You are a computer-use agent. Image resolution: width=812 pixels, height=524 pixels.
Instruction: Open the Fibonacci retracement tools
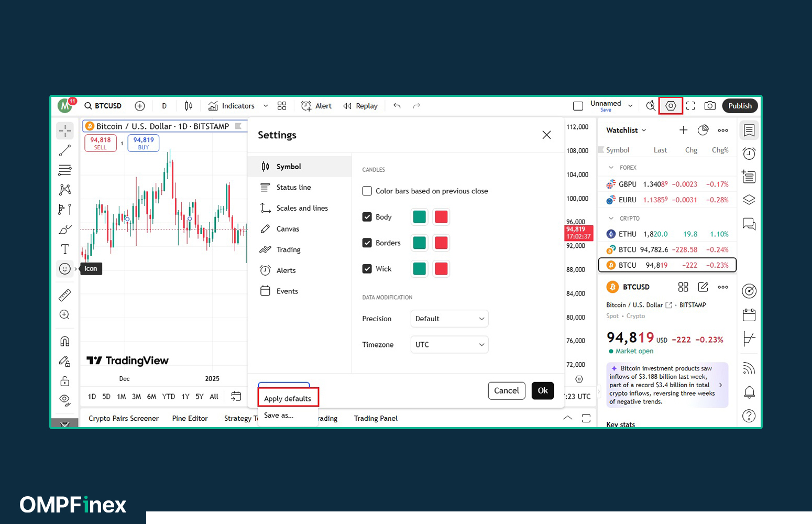point(65,170)
